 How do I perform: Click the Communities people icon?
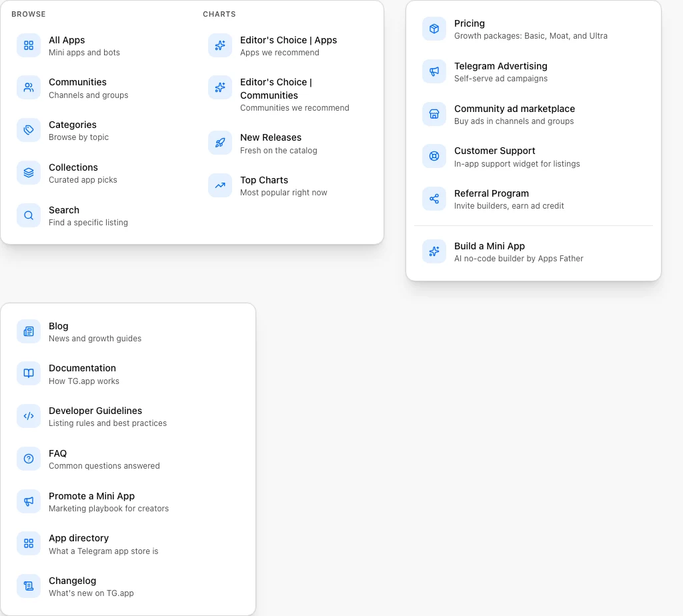tap(29, 87)
